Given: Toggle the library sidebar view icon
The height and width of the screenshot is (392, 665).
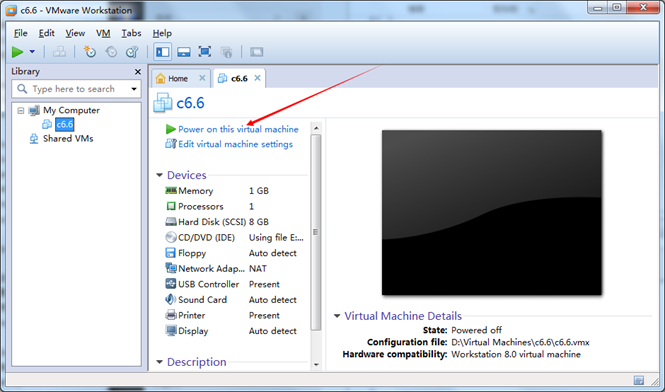Looking at the screenshot, I should (x=162, y=52).
